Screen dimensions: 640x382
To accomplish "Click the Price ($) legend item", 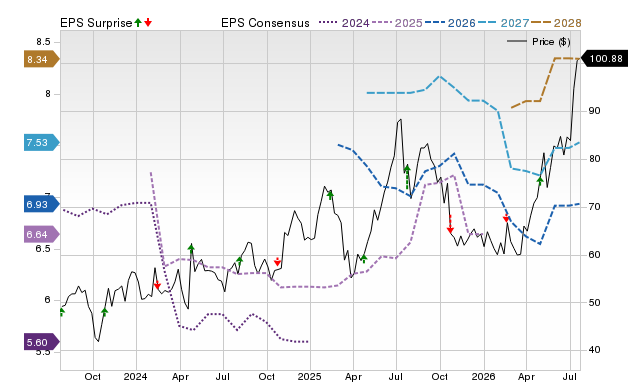I will click(x=539, y=42).
